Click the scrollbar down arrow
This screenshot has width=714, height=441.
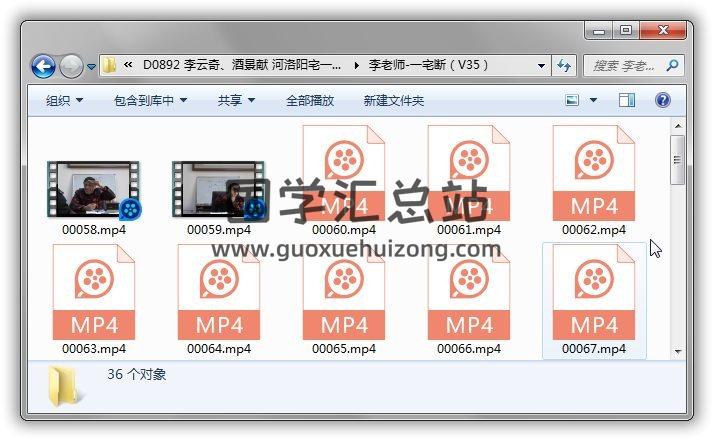click(678, 351)
